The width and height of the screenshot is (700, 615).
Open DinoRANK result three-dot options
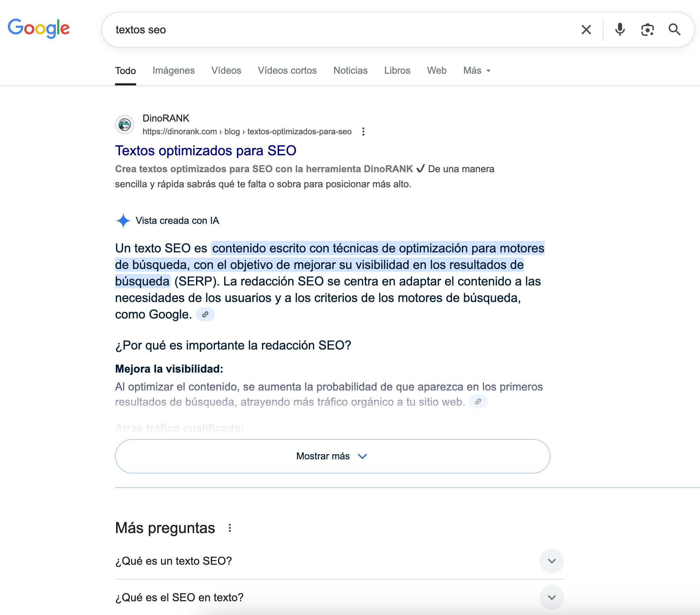coord(363,132)
